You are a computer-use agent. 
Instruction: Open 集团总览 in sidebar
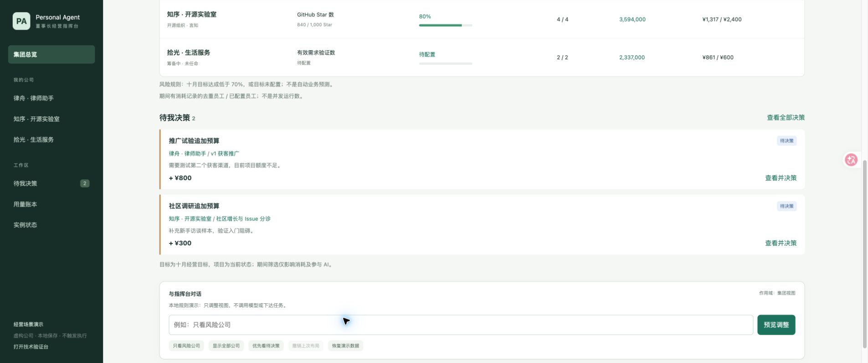coord(51,54)
